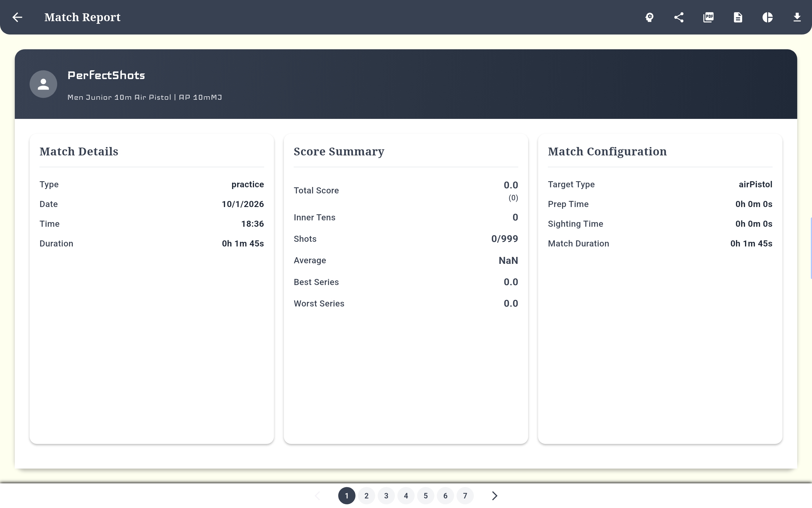Screen dimensions: 812x508
Task: Open the head-with-gear analysis icon
Action: pos(649,17)
